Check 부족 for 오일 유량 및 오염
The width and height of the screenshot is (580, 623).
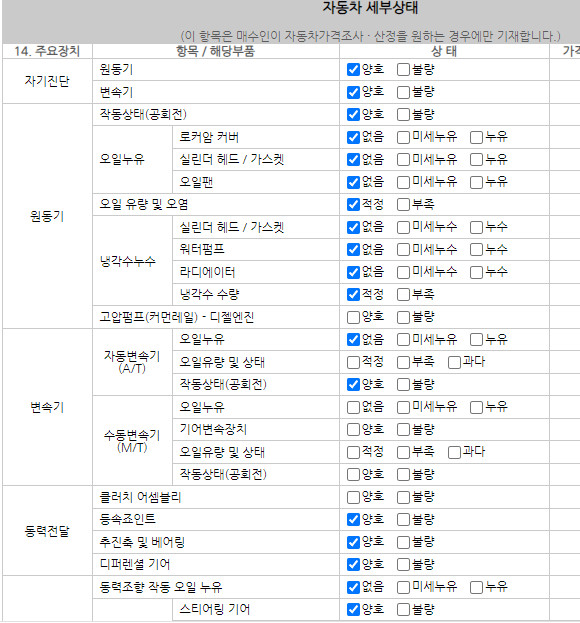(x=403, y=205)
